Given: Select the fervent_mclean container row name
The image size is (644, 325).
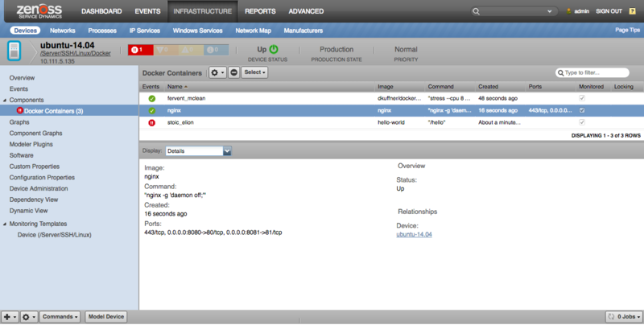Looking at the screenshot, I should [x=186, y=98].
